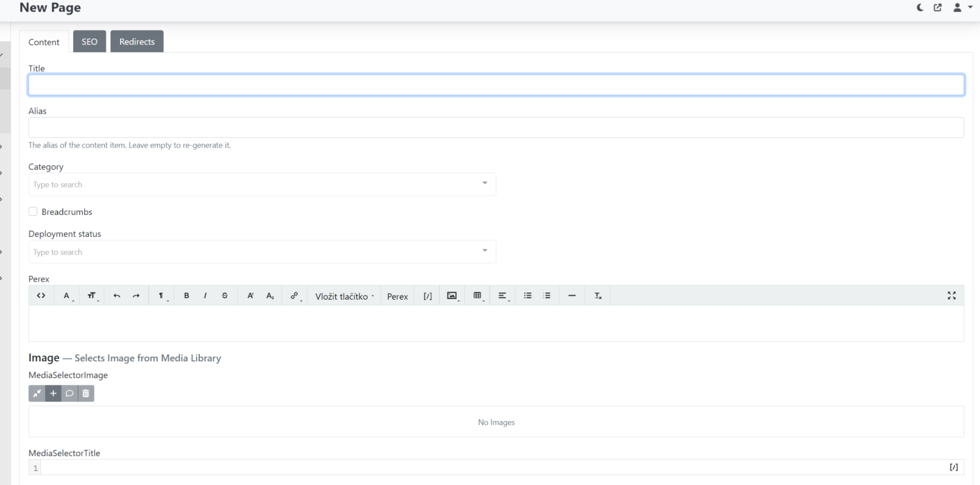Apply bold formatting in Perex toolbar
This screenshot has height=485, width=980.
tap(186, 296)
